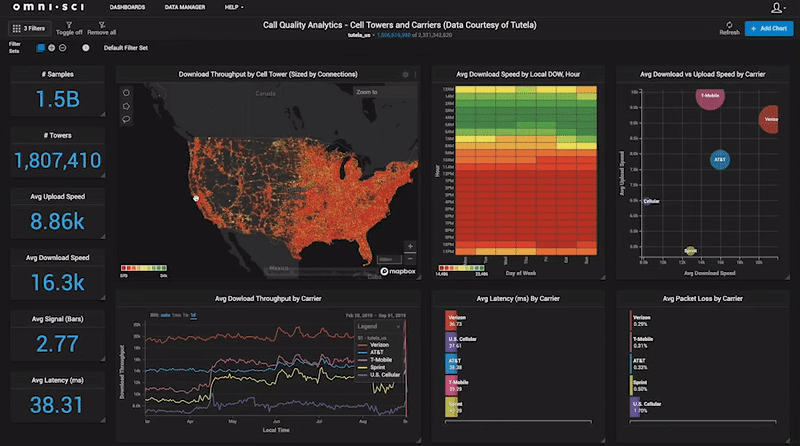Select Verizon bar in Packet Loss chart
This screenshot has height=446, width=800.
631,320
